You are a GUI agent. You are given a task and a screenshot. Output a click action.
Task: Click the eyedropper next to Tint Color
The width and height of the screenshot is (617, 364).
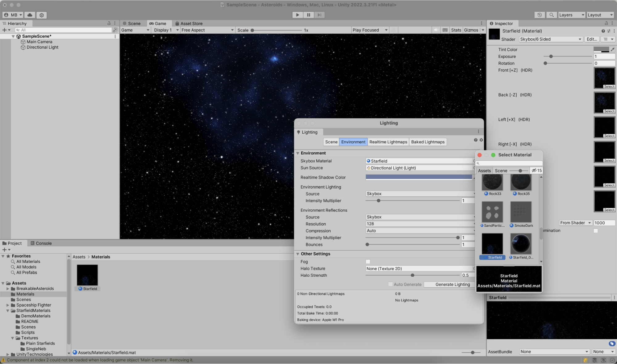coord(613,49)
